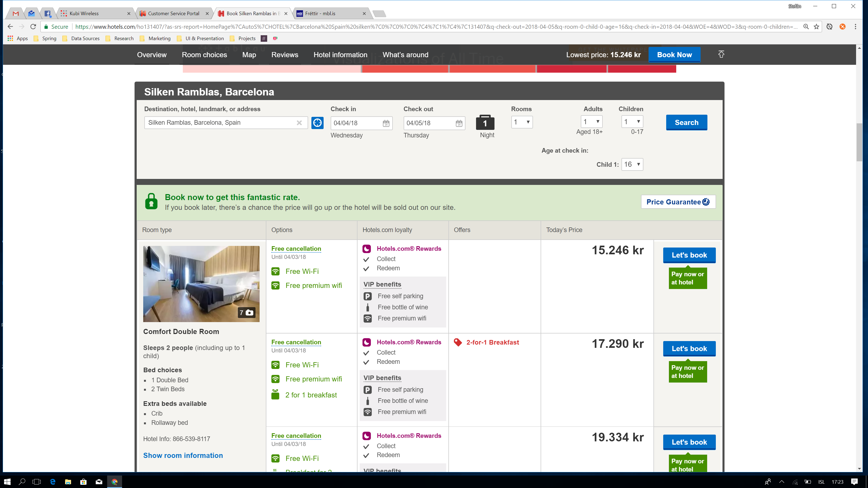Click the Book Now button
This screenshot has height=488, width=868.
[674, 54]
